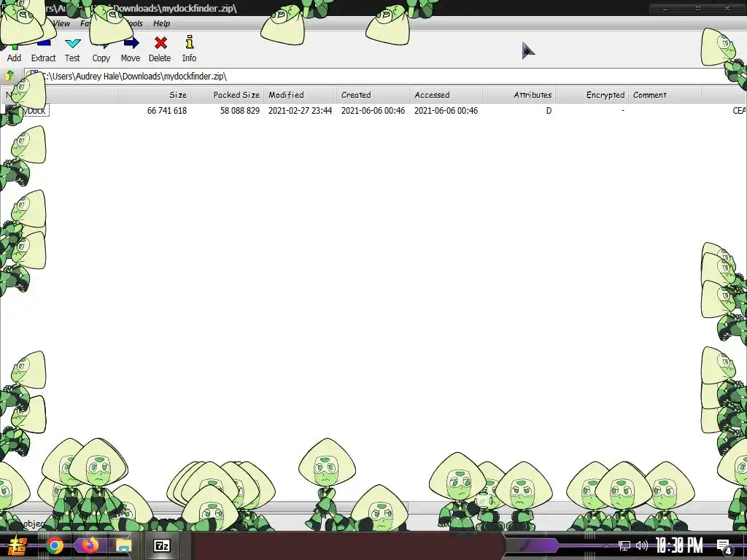Image resolution: width=747 pixels, height=560 pixels.
Task: Go up one folder level
Action: pyautogui.click(x=9, y=76)
